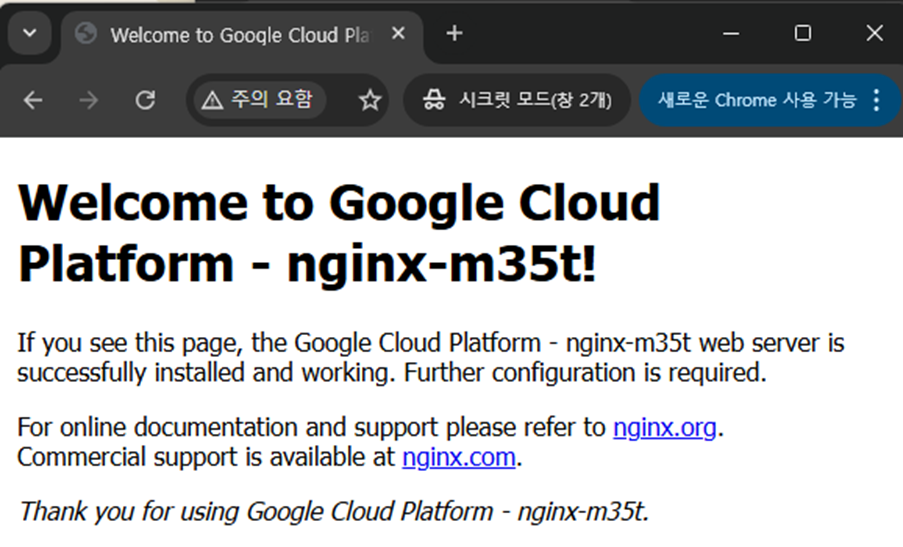Open the nginx.org link

pos(665,427)
